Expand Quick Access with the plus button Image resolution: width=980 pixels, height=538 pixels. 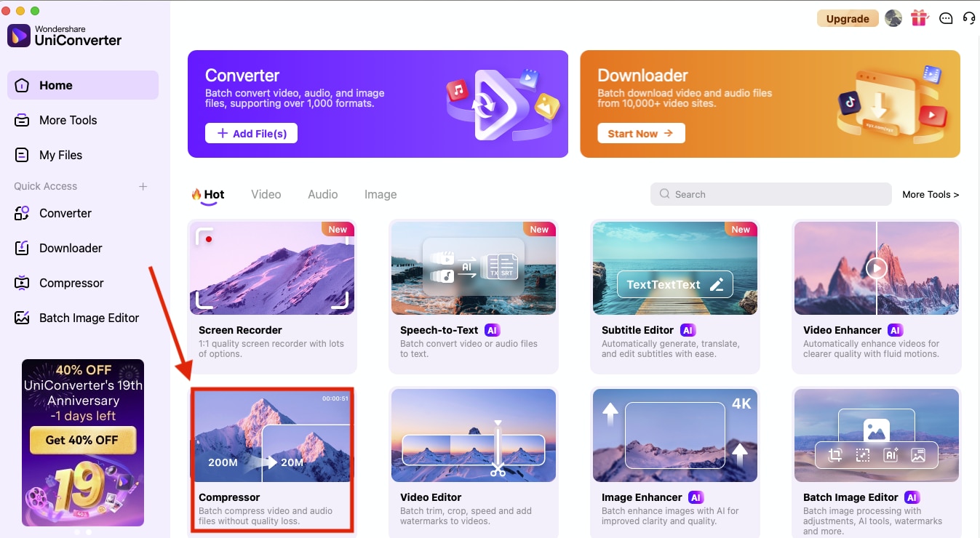[x=143, y=186]
